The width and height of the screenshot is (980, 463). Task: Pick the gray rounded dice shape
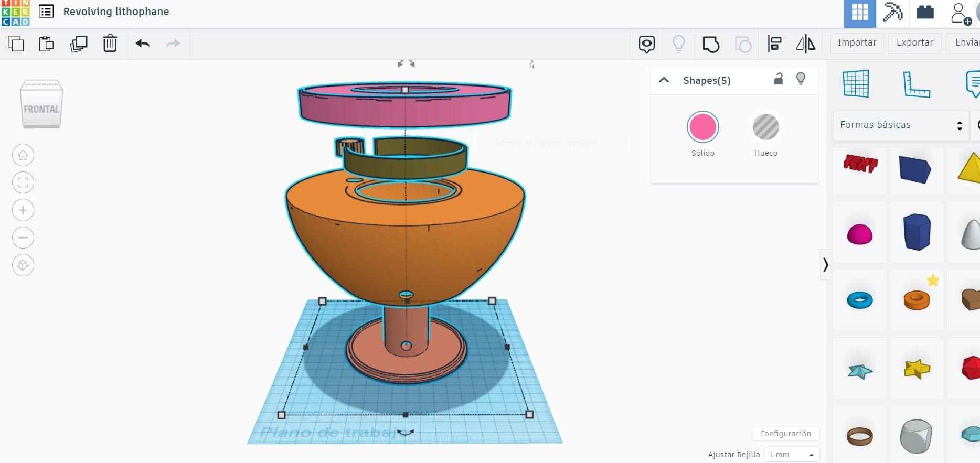(916, 436)
